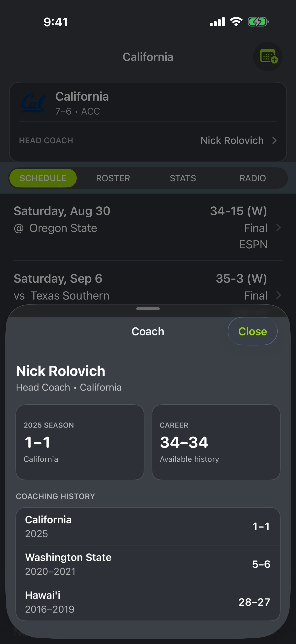Image resolution: width=296 pixels, height=644 pixels.
Task: Switch to the Roster tab
Action: [x=113, y=178]
